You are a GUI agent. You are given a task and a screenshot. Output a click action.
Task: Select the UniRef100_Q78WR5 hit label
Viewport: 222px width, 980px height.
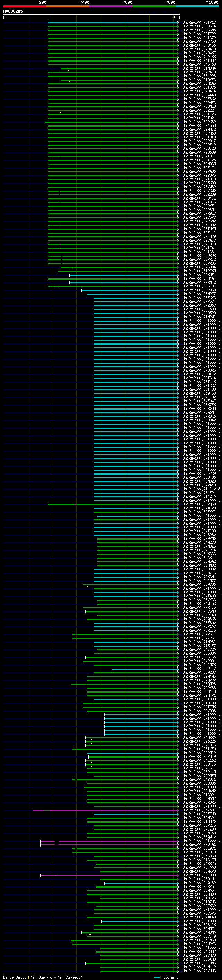[199, 371]
